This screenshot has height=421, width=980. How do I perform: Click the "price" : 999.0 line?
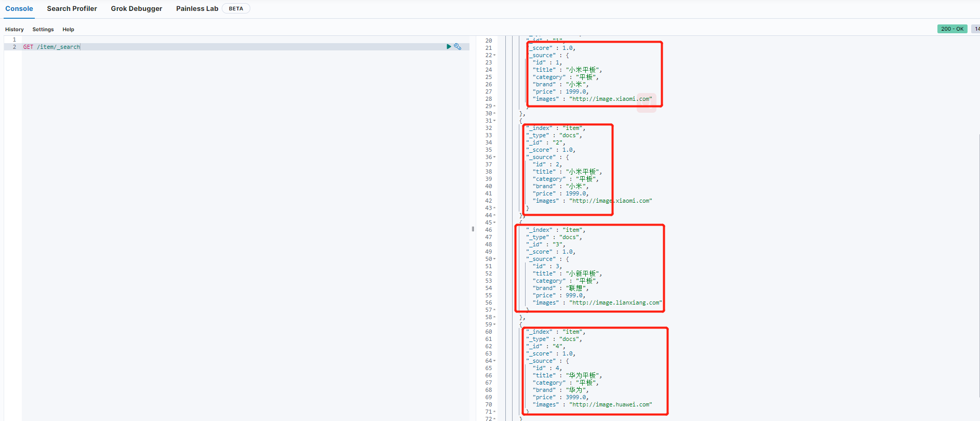click(559, 295)
